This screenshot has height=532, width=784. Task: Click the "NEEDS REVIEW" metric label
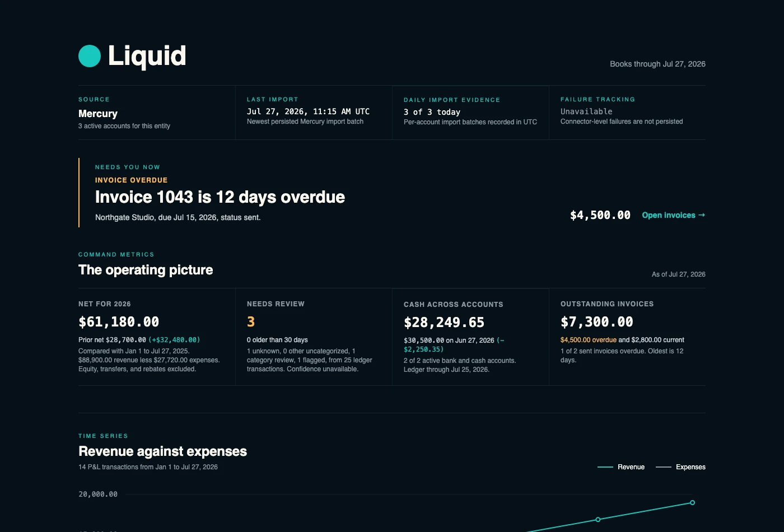coord(276,304)
